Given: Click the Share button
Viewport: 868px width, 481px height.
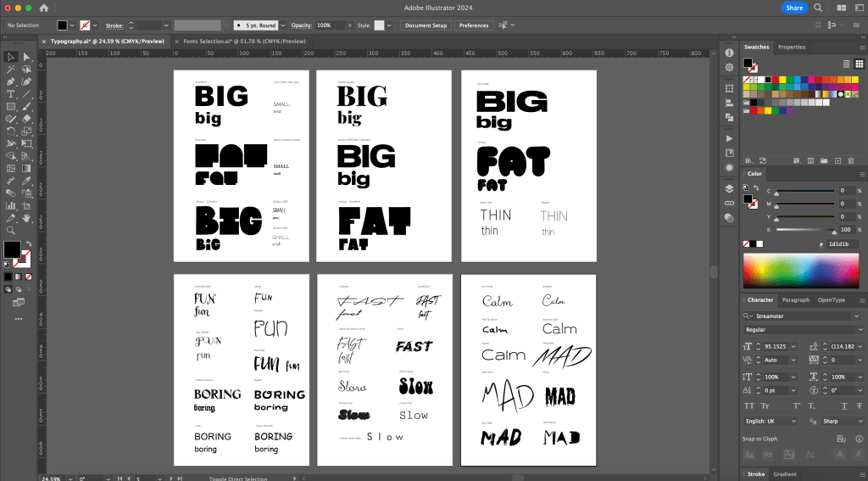Looking at the screenshot, I should 793,8.
